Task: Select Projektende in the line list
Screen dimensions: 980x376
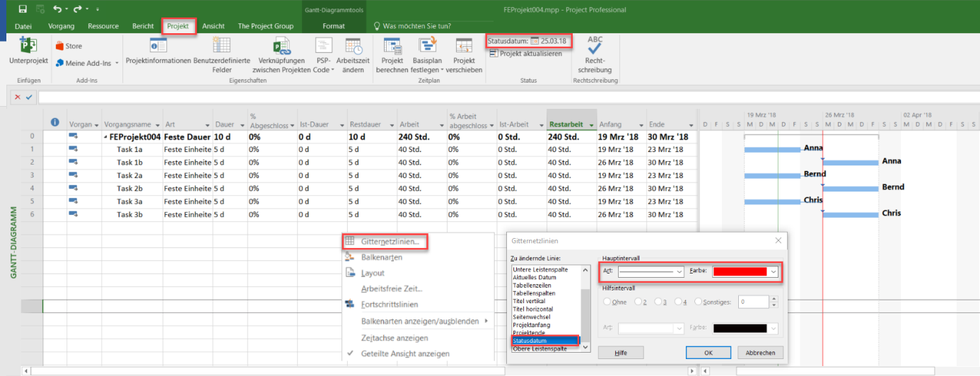Action: click(527, 333)
